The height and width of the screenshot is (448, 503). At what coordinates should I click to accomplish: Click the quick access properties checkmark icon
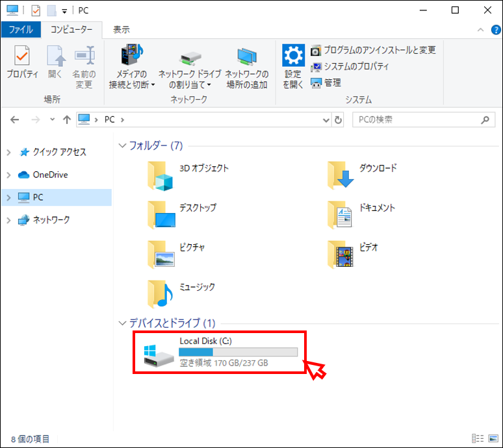click(36, 10)
